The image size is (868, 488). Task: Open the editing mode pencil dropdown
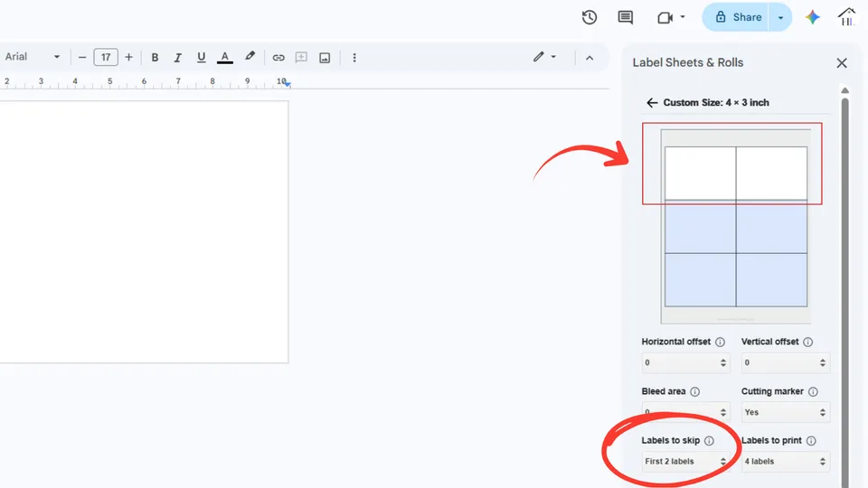tap(544, 57)
